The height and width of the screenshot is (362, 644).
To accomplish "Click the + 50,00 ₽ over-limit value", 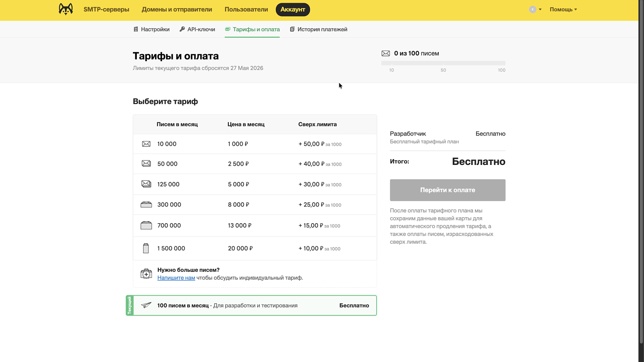I will pyautogui.click(x=311, y=144).
